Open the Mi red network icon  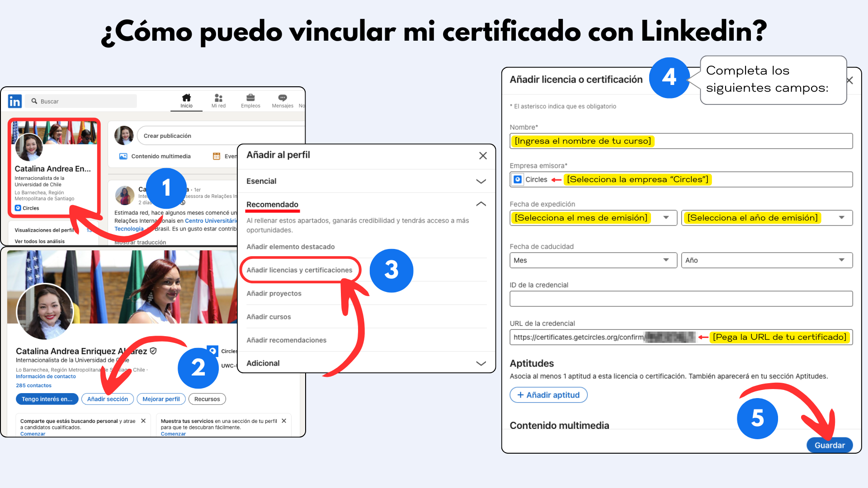click(x=218, y=98)
